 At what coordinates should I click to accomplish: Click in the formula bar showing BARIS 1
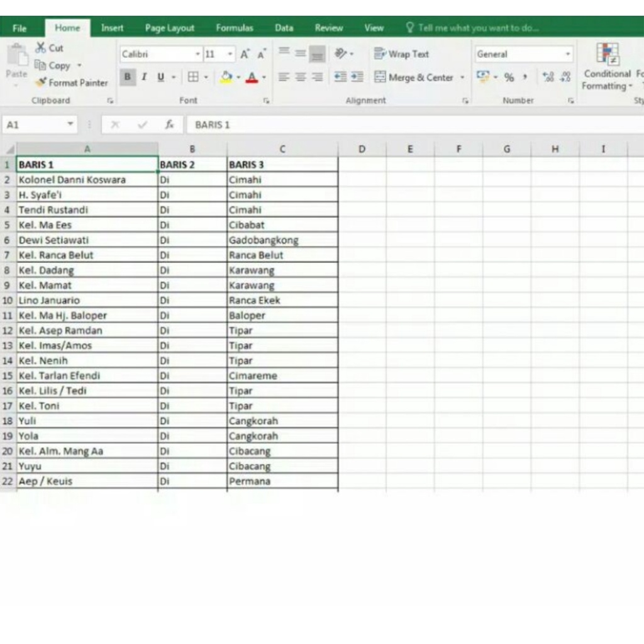(x=415, y=125)
